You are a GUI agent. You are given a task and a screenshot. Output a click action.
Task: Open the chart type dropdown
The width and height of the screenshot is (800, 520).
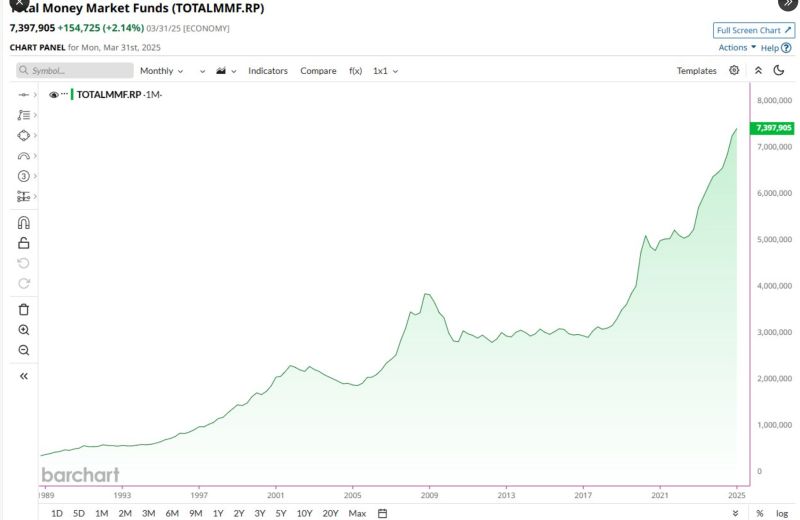225,71
